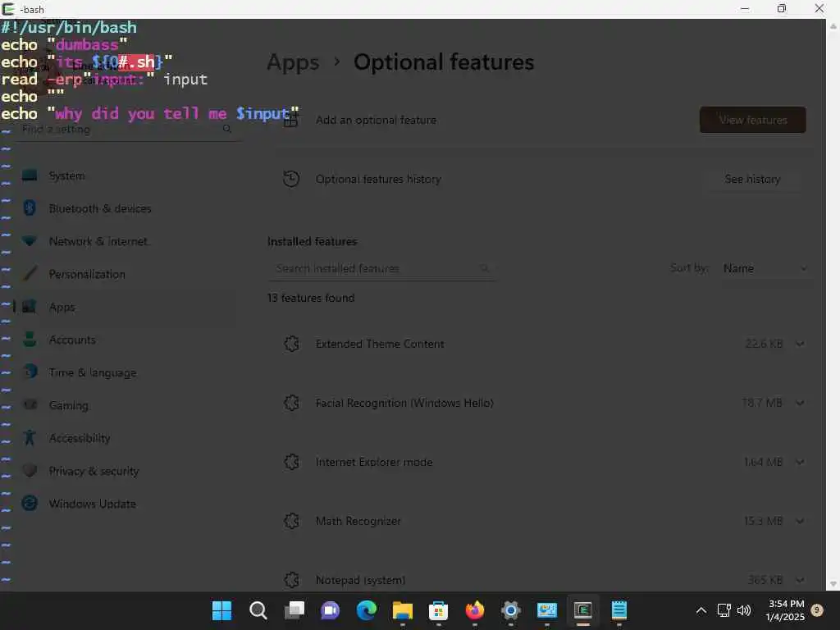Click the network tray icon

tap(724, 610)
